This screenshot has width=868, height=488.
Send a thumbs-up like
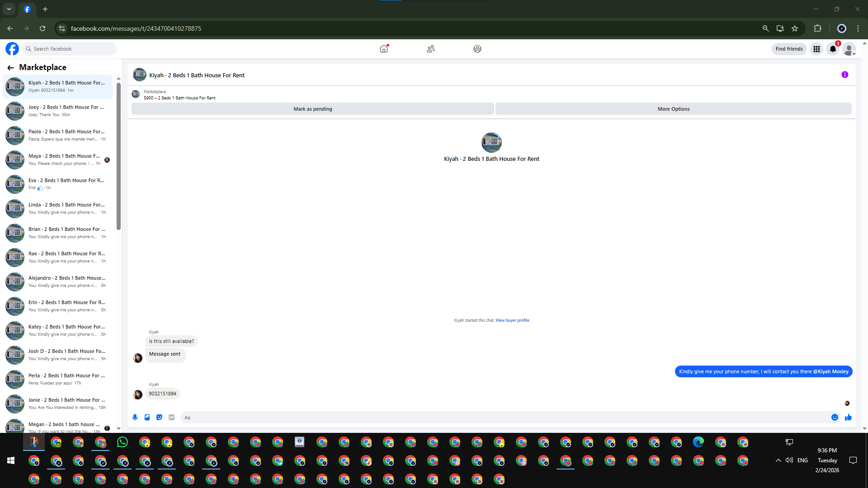pos(848,418)
